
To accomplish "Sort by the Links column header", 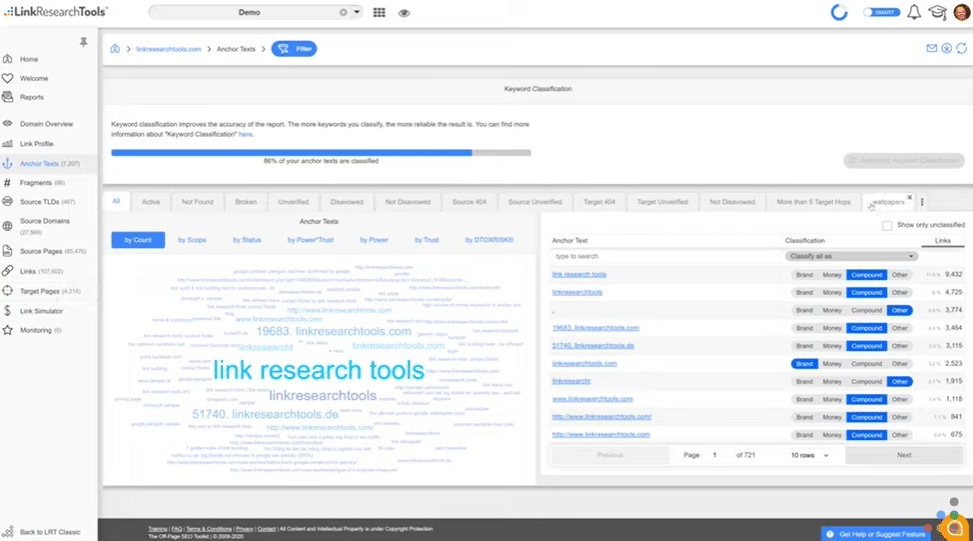I will click(x=943, y=241).
